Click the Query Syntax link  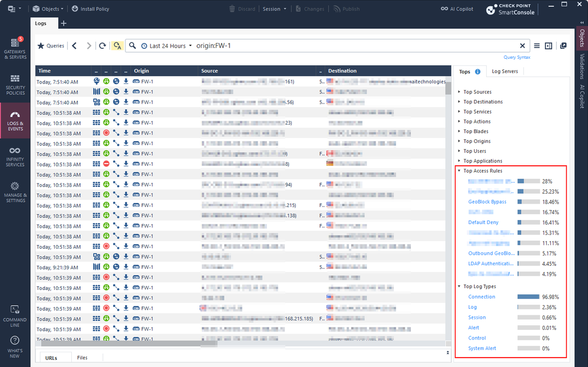[517, 57]
